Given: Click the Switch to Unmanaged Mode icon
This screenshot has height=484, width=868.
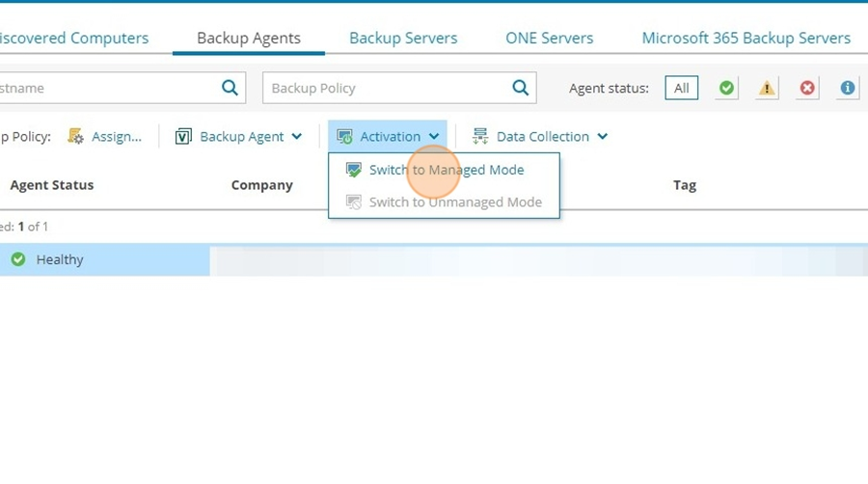Looking at the screenshot, I should pos(354,202).
